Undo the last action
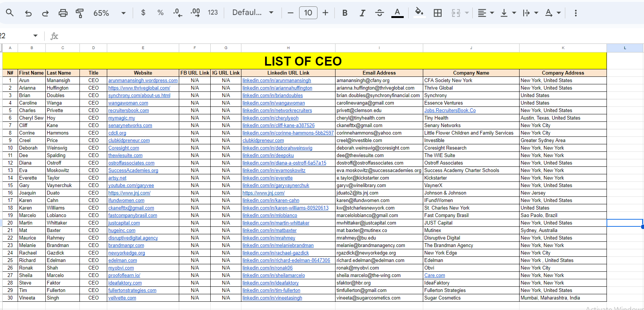This screenshot has width=644, height=310. (28, 13)
